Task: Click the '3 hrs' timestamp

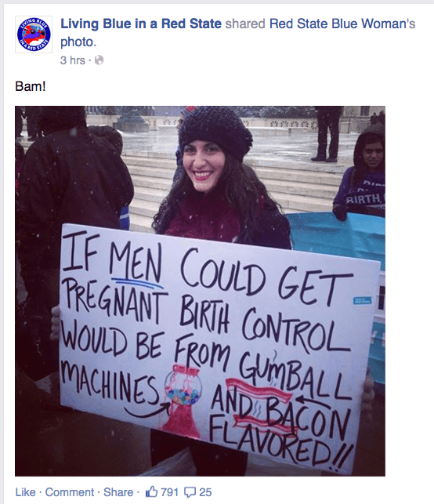Action: point(73,60)
